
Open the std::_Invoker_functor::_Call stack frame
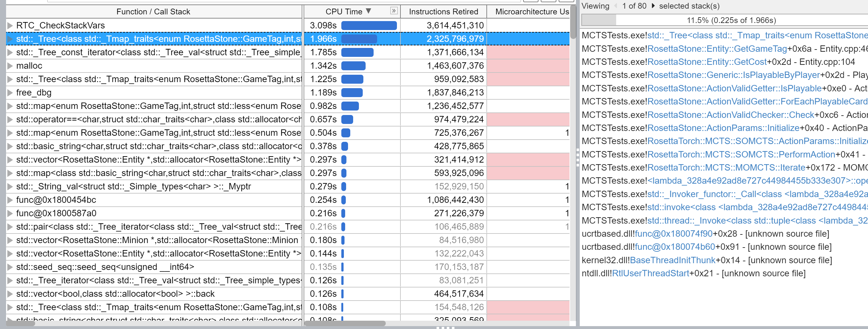pyautogui.click(x=757, y=194)
